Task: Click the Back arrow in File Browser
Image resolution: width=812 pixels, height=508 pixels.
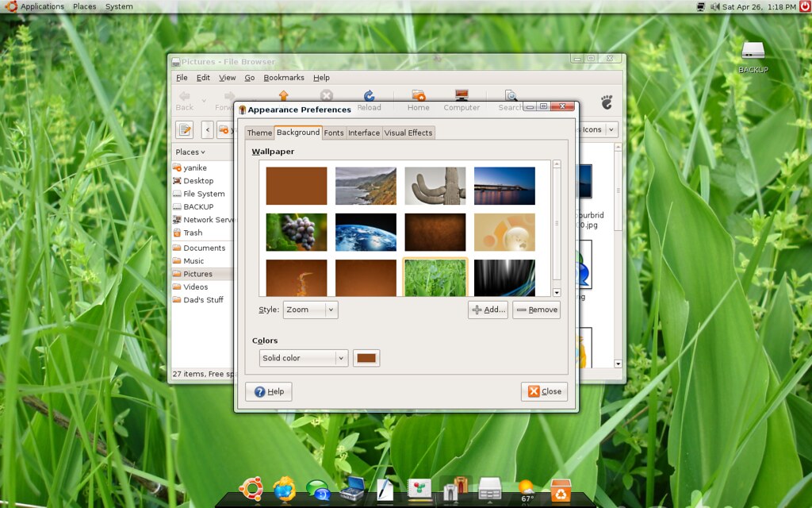Action: [x=184, y=96]
